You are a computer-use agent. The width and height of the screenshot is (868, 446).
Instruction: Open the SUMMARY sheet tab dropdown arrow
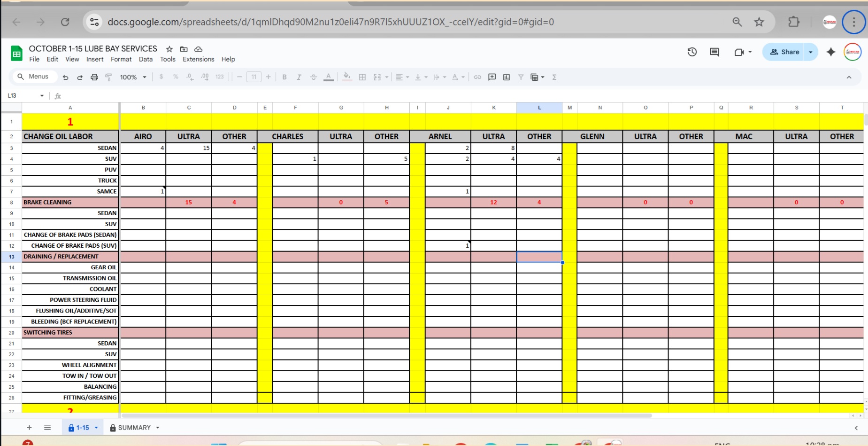pos(158,428)
